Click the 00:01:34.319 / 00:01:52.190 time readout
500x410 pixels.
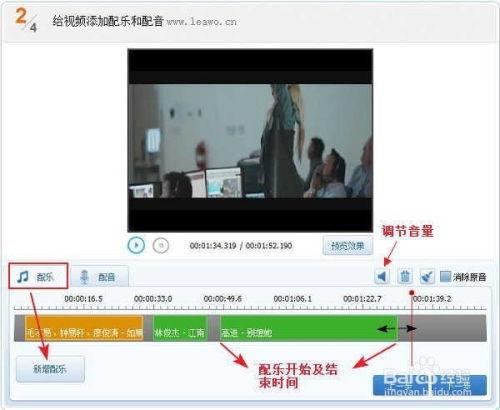[241, 246]
